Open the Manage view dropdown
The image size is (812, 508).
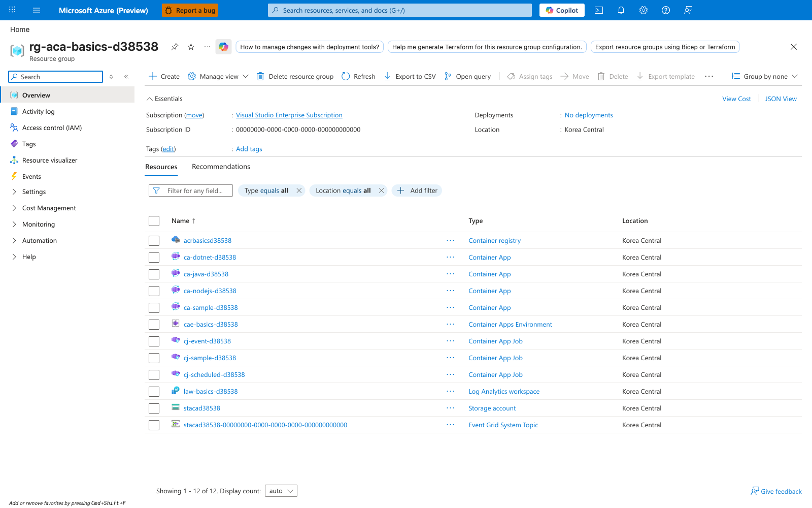218,76
